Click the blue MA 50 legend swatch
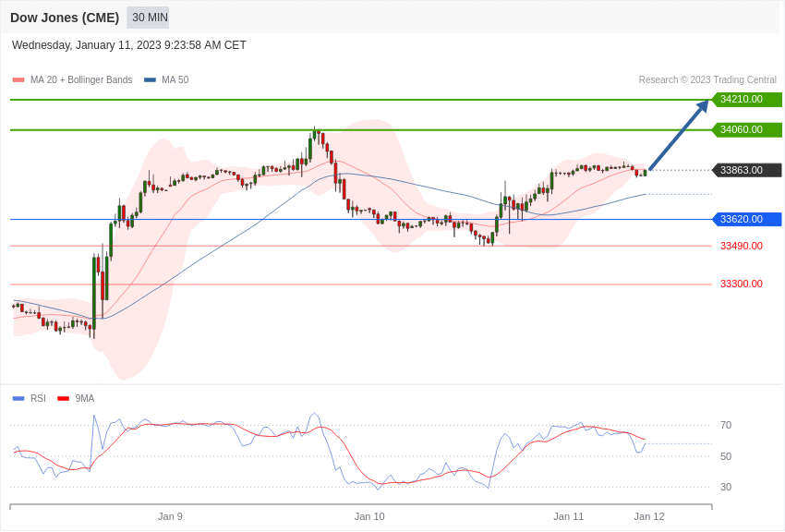785x532 pixels. tap(150, 80)
